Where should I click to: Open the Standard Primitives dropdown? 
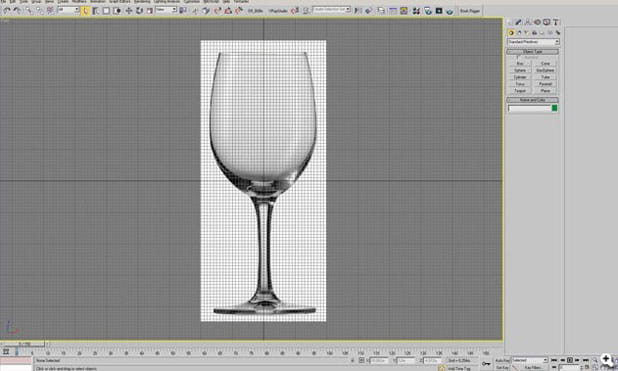(x=533, y=42)
